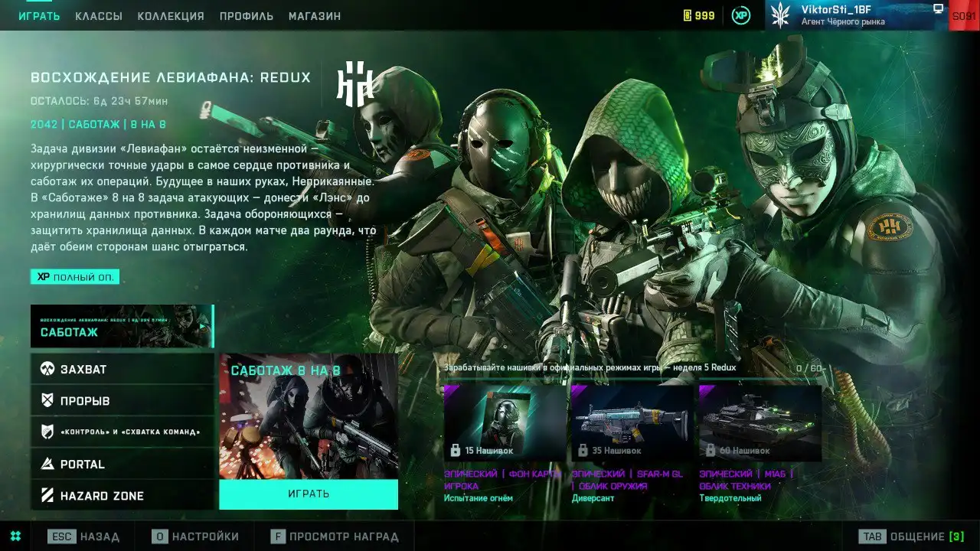The height and width of the screenshot is (551, 980).
Task: Click the Leviathan division emblem beside event title
Action: click(355, 83)
